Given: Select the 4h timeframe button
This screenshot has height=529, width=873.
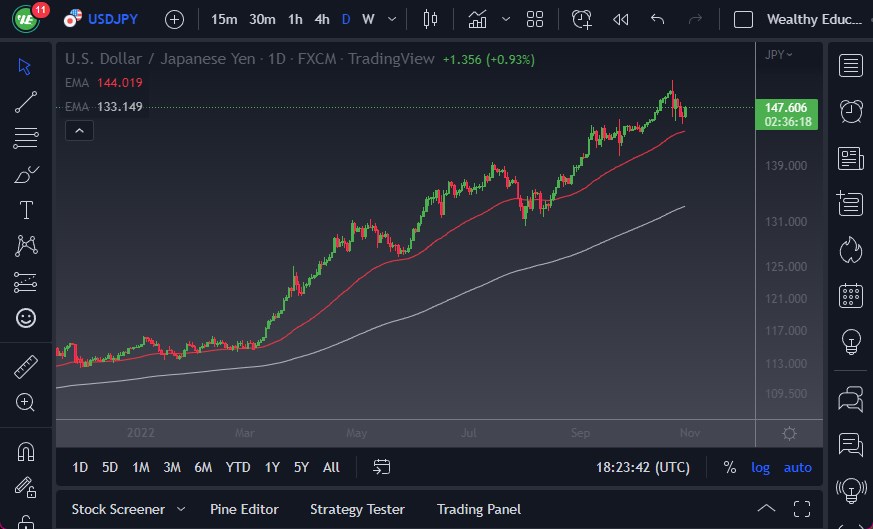Looking at the screenshot, I should click(x=322, y=19).
